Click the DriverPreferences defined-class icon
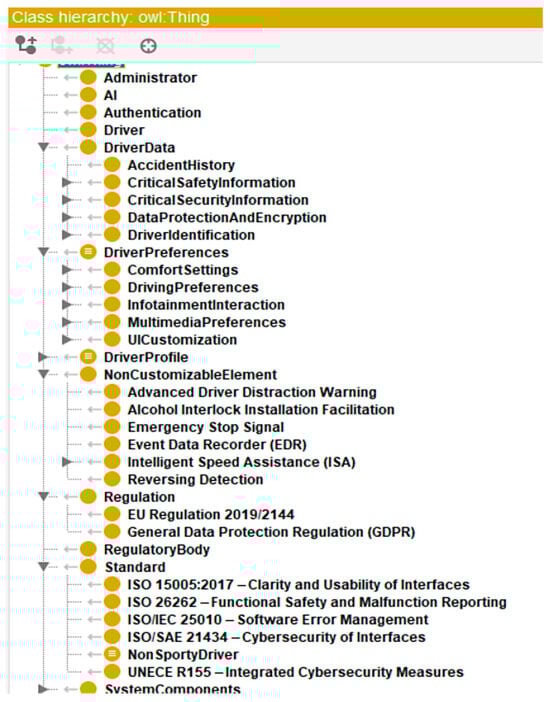550x702 pixels. click(88, 252)
